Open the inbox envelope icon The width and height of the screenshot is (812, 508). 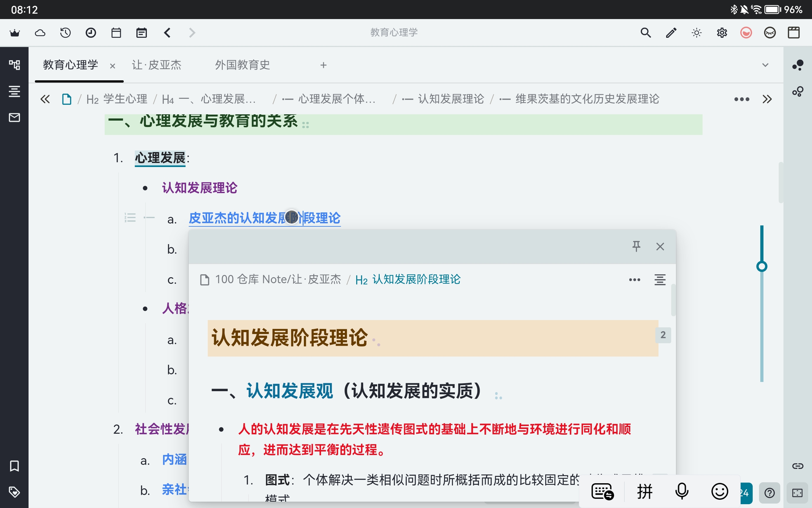pyautogui.click(x=14, y=117)
